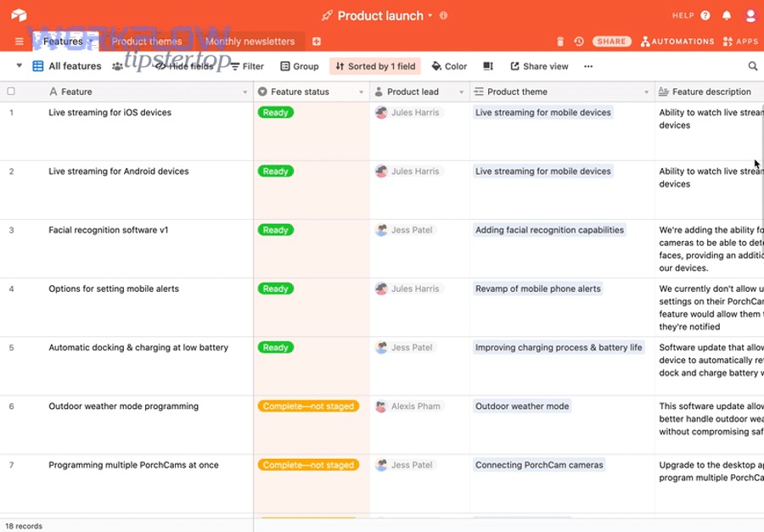
Task: Open Improving charging process & battery life link
Action: click(559, 348)
